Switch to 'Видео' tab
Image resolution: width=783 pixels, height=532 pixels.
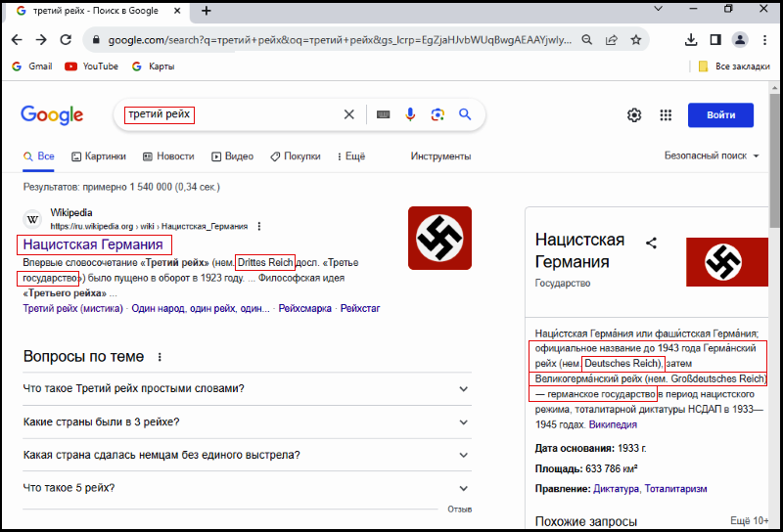point(232,156)
